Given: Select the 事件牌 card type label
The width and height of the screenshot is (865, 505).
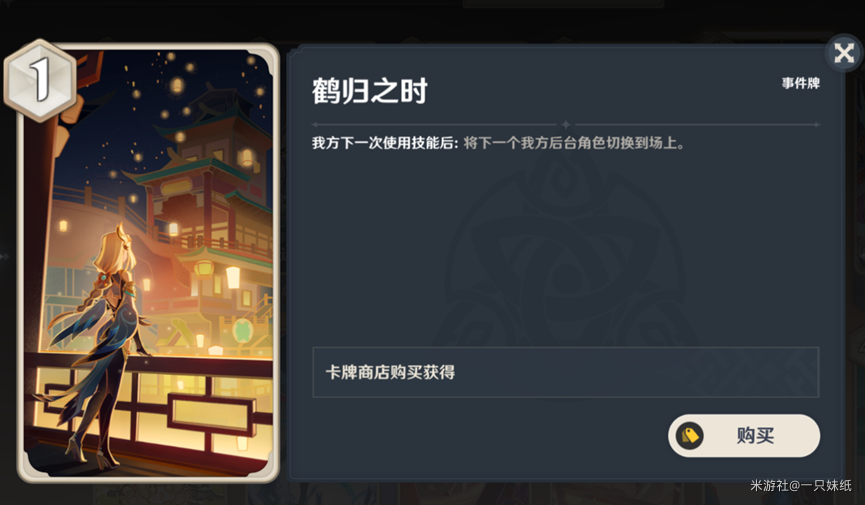Looking at the screenshot, I should [x=800, y=83].
